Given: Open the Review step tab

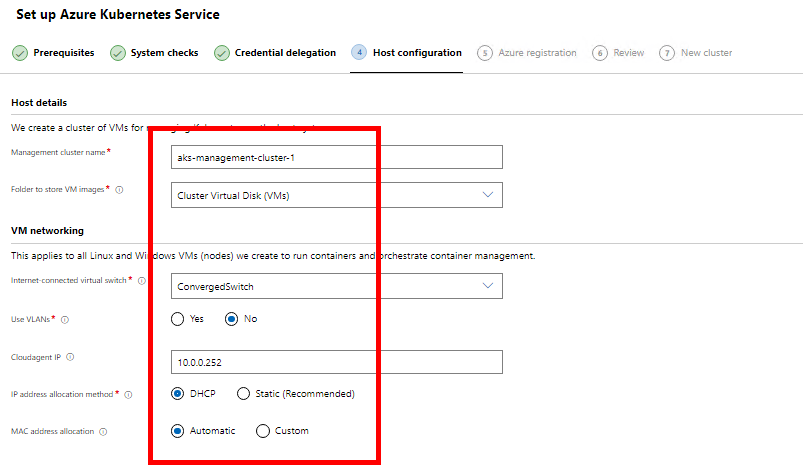Looking at the screenshot, I should [619, 53].
